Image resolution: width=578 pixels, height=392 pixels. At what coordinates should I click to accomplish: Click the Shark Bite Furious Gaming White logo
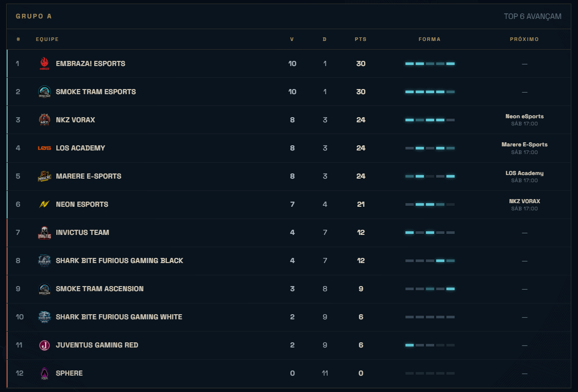tap(44, 317)
